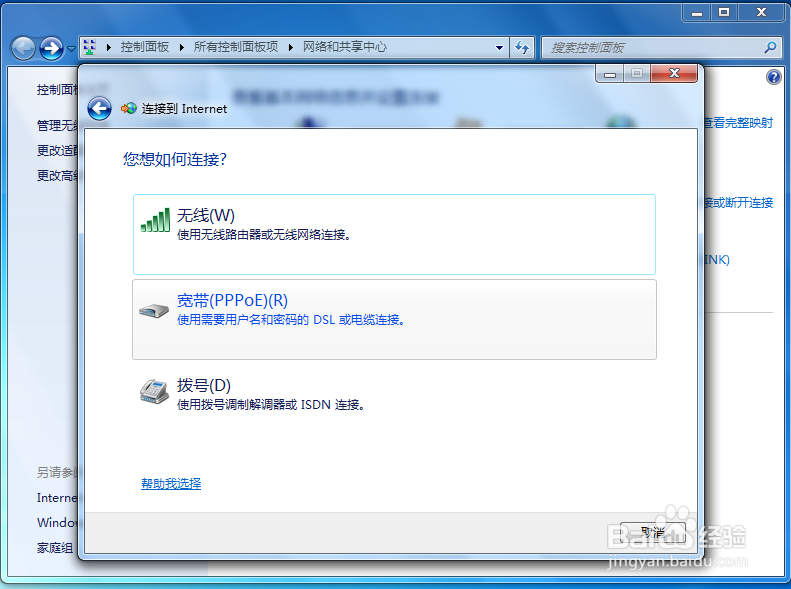Go to 网络和共享中心 breadcrumb

click(x=345, y=47)
